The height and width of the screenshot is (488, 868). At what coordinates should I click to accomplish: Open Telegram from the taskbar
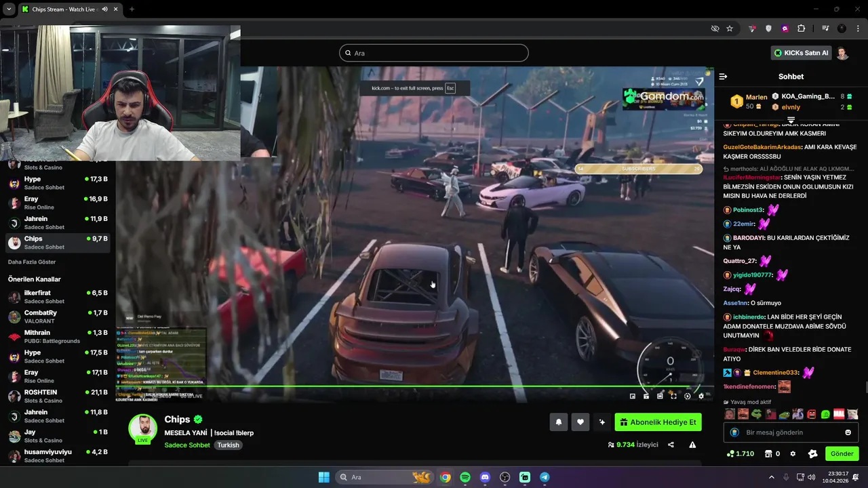coord(545,477)
